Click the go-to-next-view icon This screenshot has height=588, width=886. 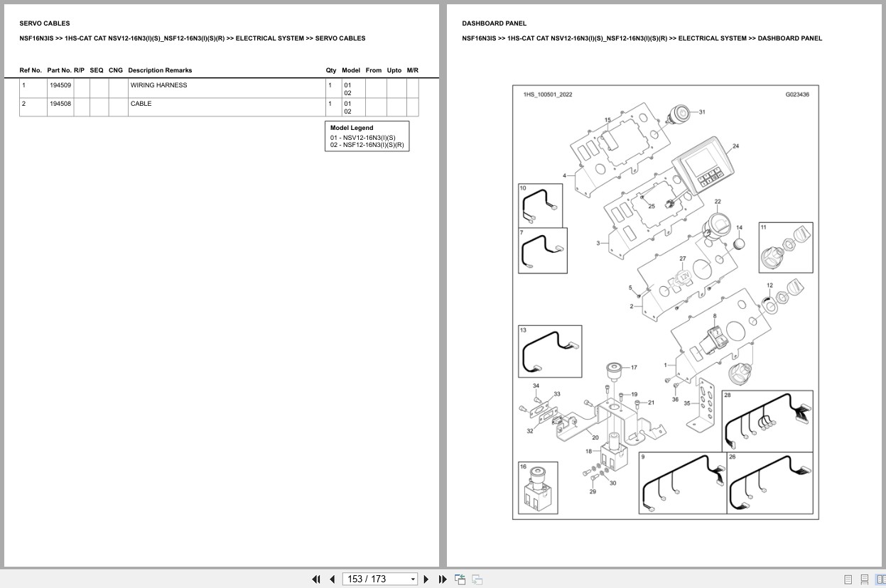click(x=477, y=579)
